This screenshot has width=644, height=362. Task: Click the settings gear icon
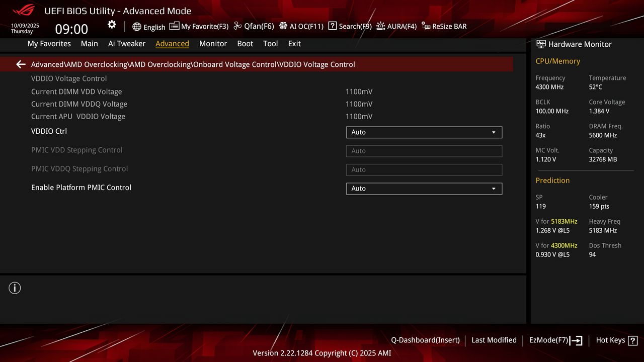pyautogui.click(x=111, y=24)
